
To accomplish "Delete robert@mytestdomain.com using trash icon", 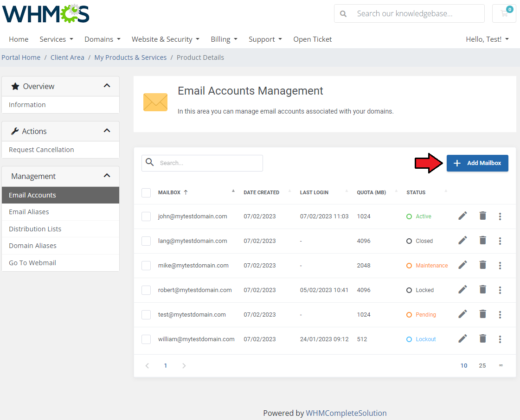I will point(483,290).
